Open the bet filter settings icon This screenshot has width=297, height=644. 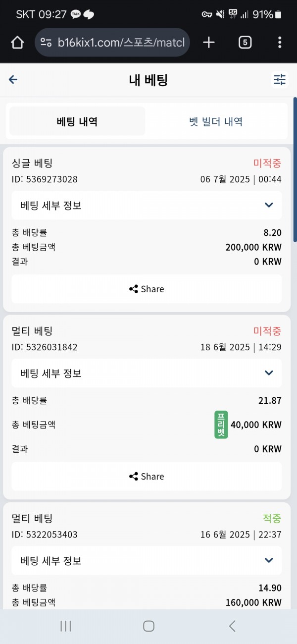click(280, 80)
